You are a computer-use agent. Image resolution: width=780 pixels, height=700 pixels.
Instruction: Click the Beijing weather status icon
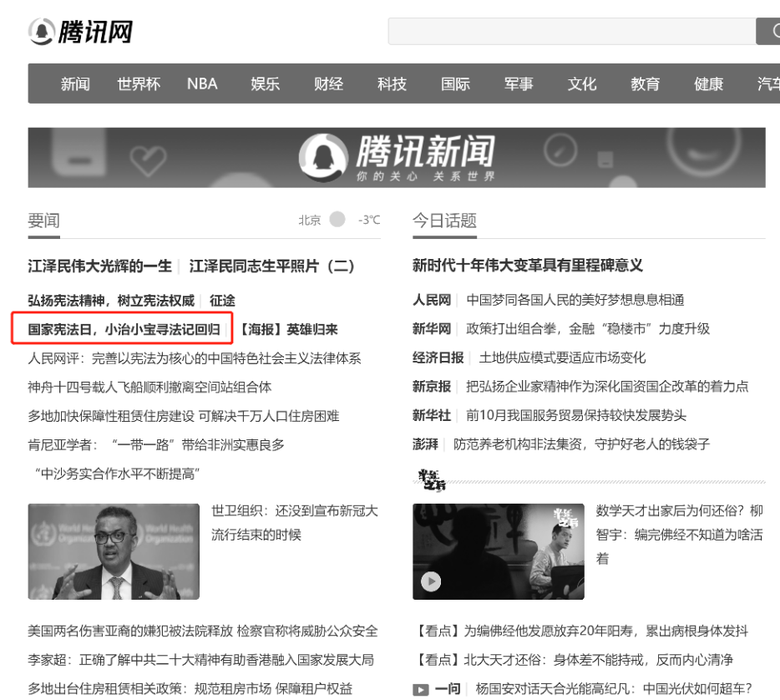(337, 220)
